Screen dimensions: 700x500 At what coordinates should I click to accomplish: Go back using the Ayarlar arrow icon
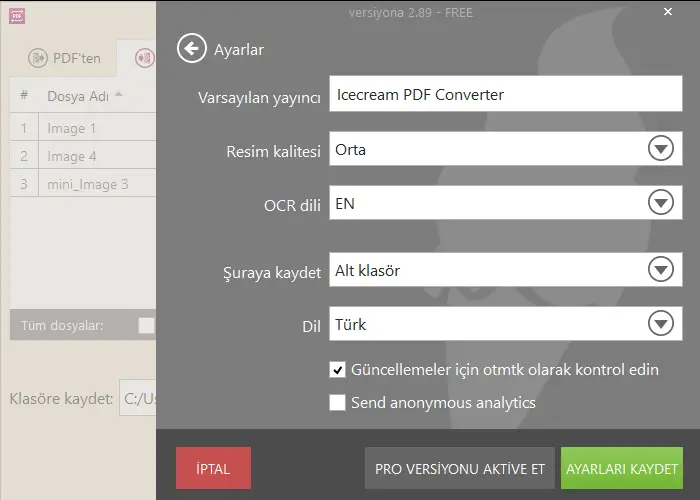click(192, 48)
